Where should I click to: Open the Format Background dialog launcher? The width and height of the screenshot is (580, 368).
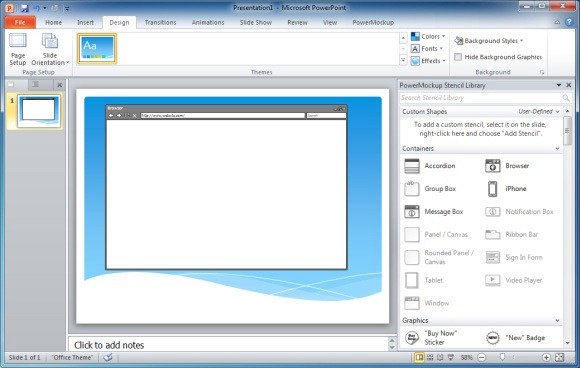pyautogui.click(x=542, y=72)
